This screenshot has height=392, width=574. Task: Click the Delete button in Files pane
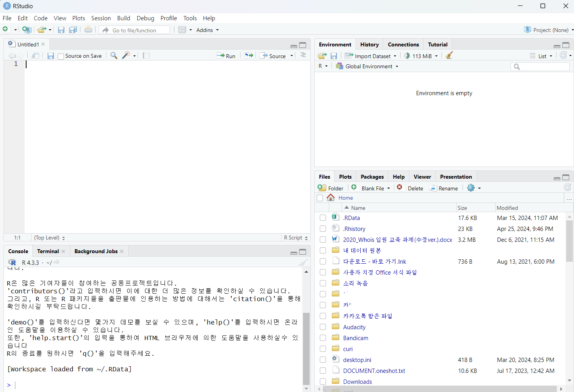click(x=410, y=188)
